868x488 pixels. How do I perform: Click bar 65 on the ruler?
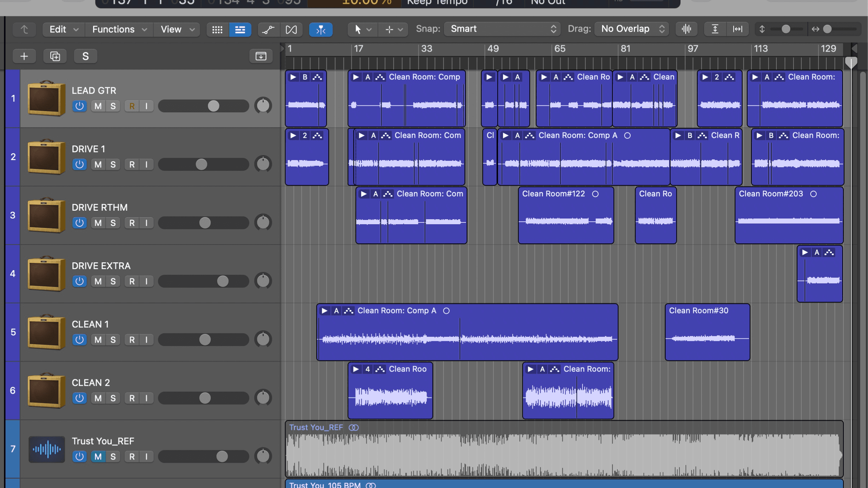click(560, 49)
